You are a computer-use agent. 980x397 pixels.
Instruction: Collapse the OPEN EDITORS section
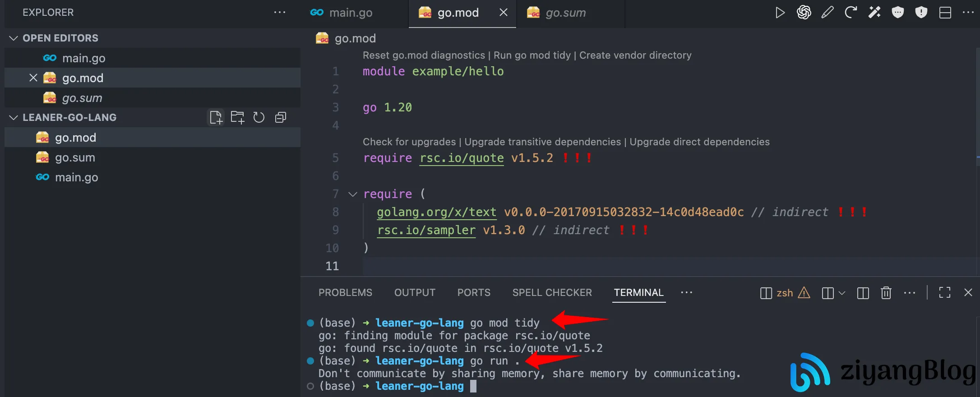pos(14,38)
